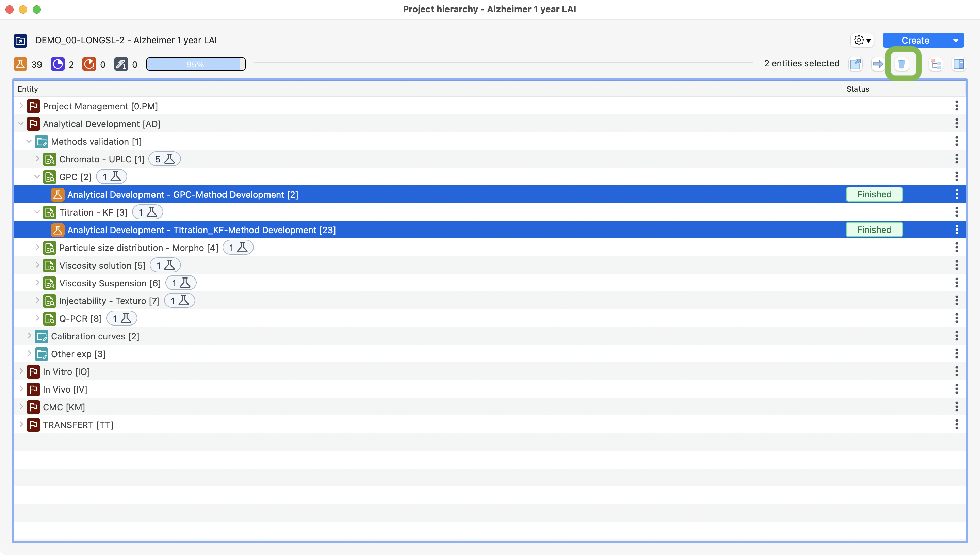Viewport: 980px width, 555px height.
Task: Click the blue move arrow icon
Action: point(878,64)
